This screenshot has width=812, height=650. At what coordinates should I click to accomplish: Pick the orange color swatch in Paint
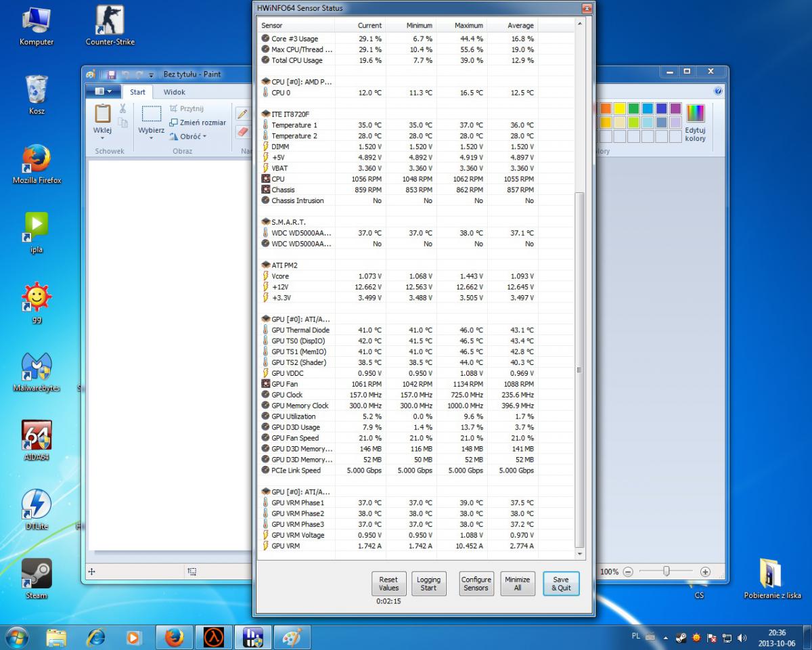click(606, 108)
